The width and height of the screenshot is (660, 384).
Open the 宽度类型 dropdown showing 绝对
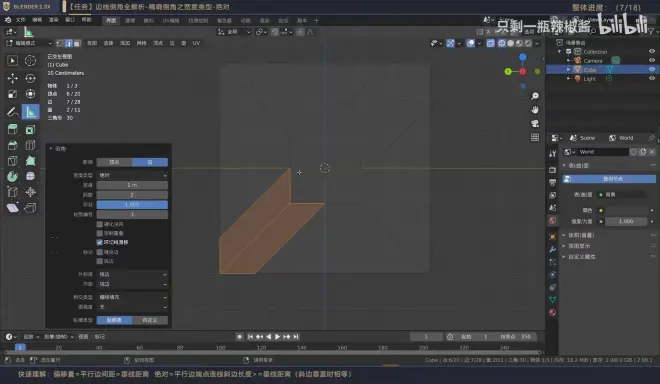[x=132, y=175]
